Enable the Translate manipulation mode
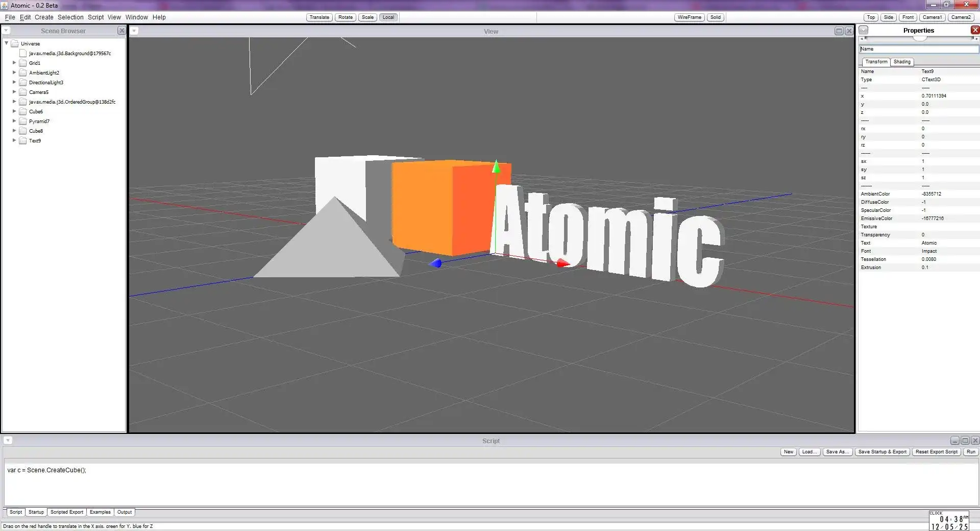980x531 pixels. coord(320,17)
